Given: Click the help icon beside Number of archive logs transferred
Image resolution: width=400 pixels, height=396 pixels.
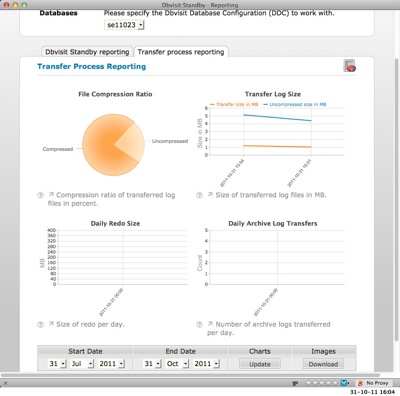Looking at the screenshot, I should (x=199, y=324).
